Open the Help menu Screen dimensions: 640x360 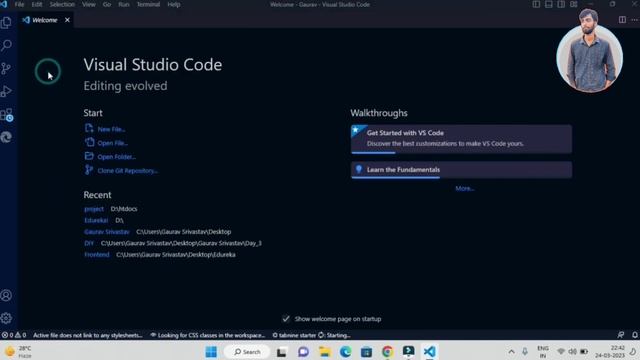pos(174,4)
